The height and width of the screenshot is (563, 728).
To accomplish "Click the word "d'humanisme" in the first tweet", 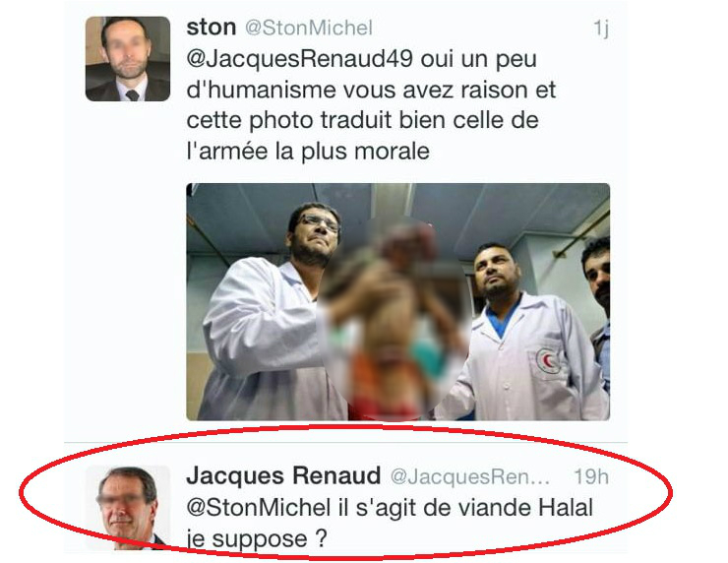I will pyautogui.click(x=261, y=90).
